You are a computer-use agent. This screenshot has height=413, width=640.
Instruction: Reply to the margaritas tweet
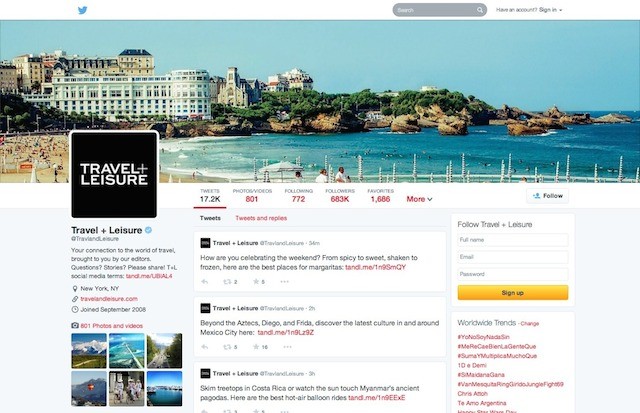coord(205,282)
